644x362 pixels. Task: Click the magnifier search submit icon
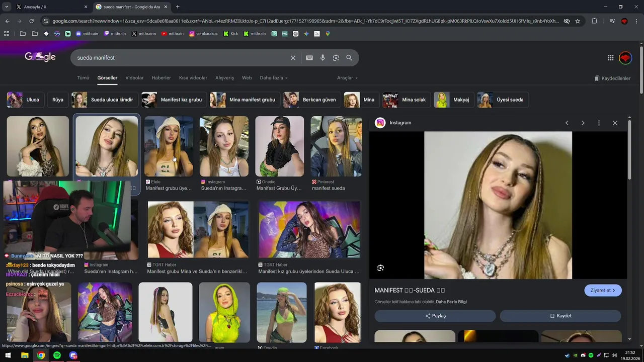[349, 58]
